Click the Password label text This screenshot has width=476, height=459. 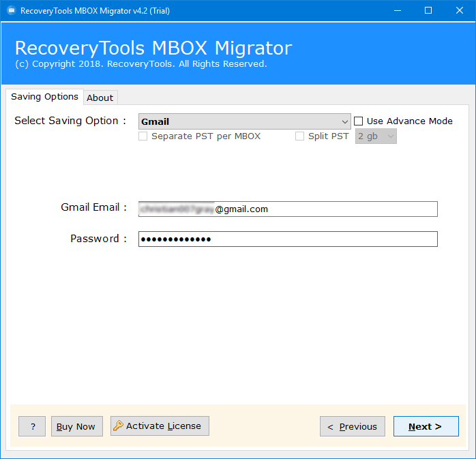(98, 239)
